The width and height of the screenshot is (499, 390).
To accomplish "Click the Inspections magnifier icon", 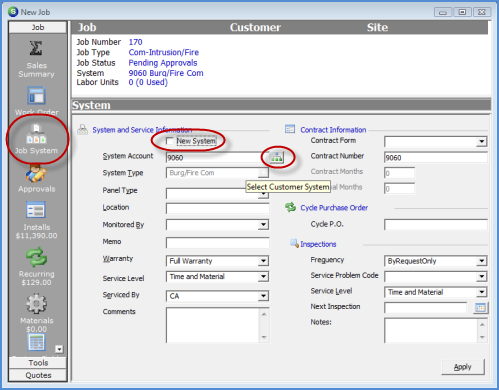I will pyautogui.click(x=294, y=243).
